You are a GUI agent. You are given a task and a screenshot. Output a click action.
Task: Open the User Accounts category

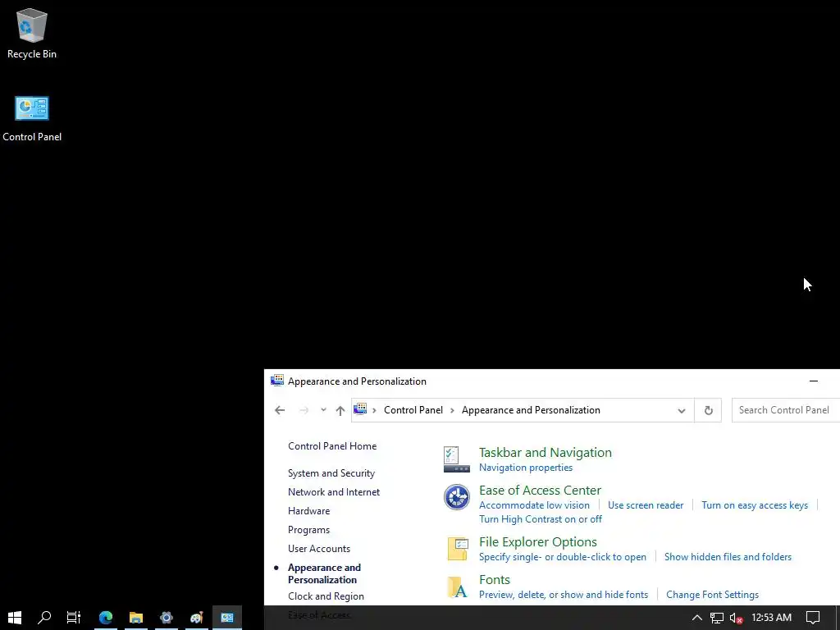[x=319, y=549]
